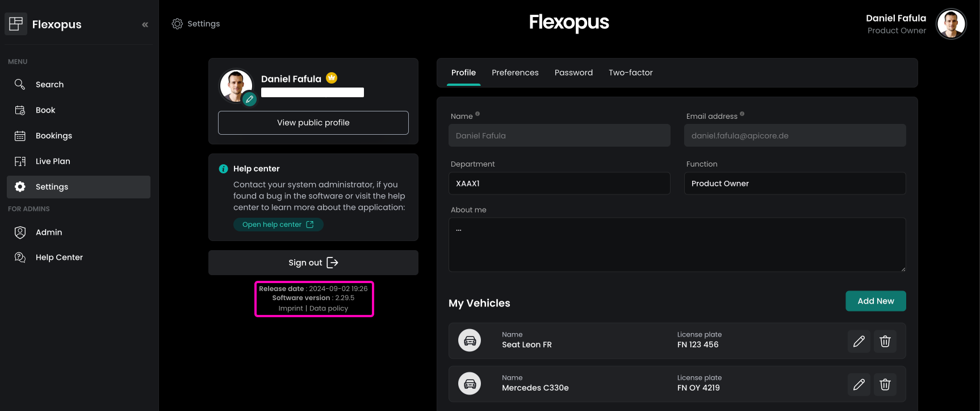Switch to the Preferences tab

tap(515, 73)
